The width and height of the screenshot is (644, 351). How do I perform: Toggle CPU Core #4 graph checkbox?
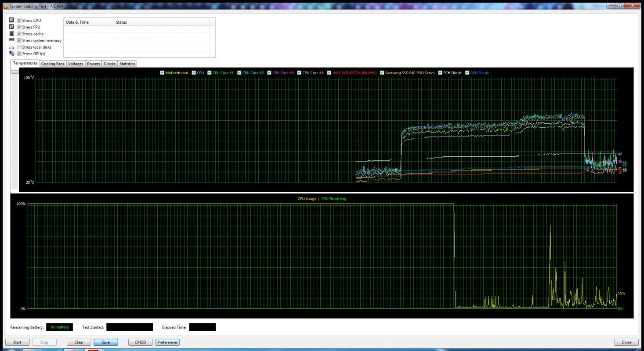click(299, 73)
